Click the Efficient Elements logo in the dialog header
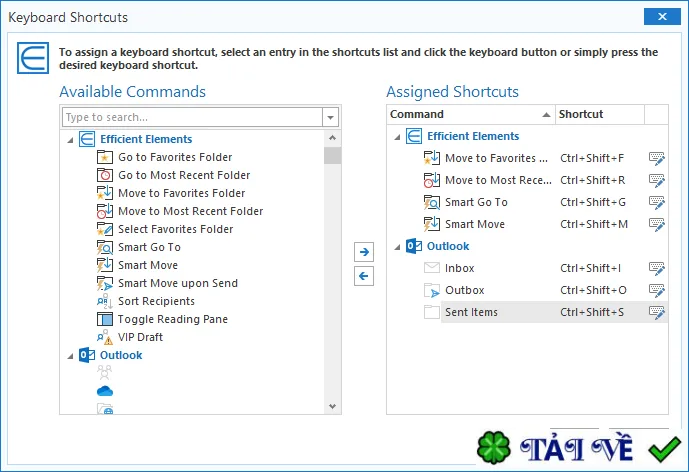The height and width of the screenshot is (472, 689). pyautogui.click(x=33, y=58)
